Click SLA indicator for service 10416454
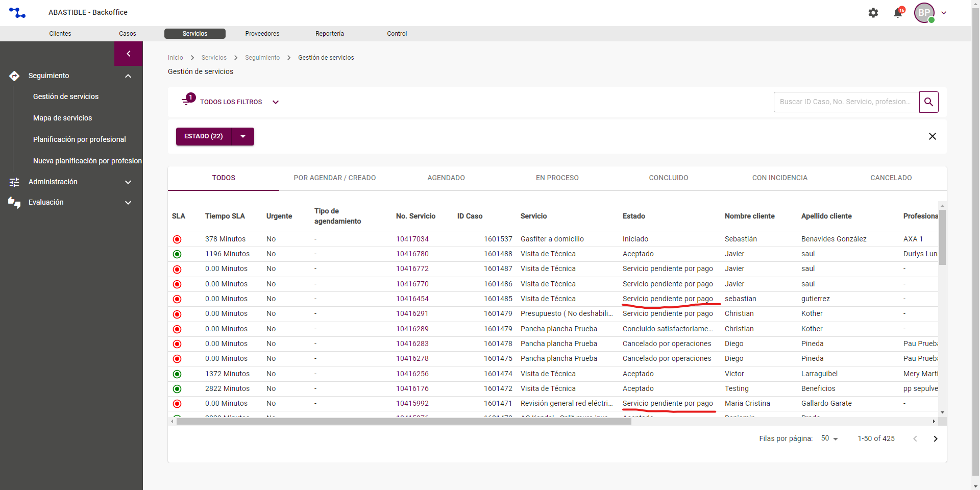The image size is (980, 490). 177,299
